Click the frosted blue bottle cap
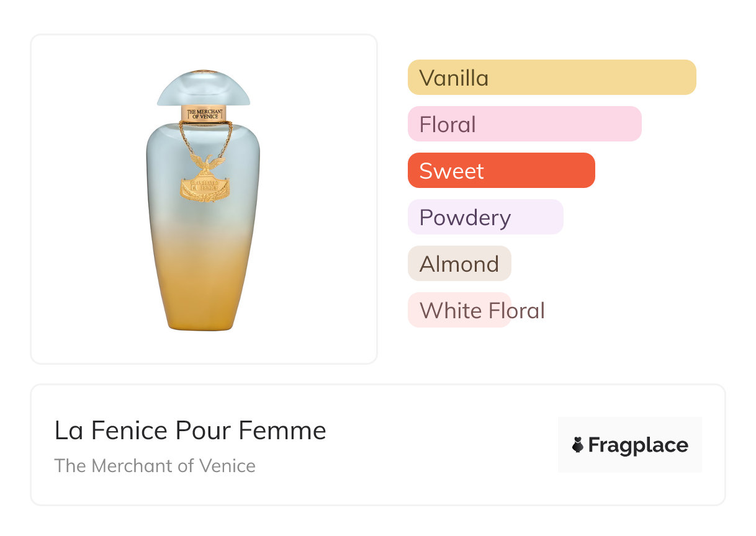Image resolution: width=756 pixels, height=536 pixels. (204, 88)
